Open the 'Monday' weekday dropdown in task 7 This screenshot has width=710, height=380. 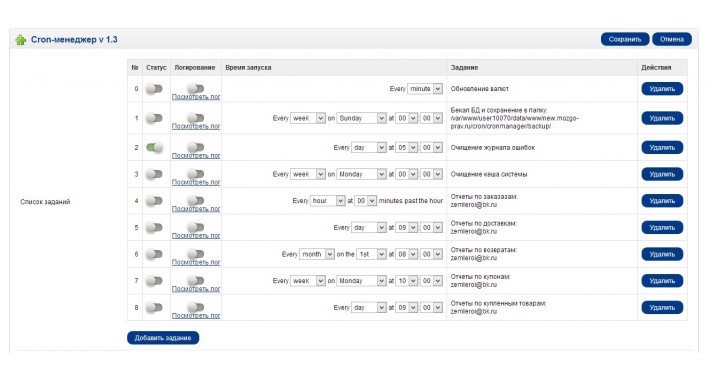coord(361,281)
